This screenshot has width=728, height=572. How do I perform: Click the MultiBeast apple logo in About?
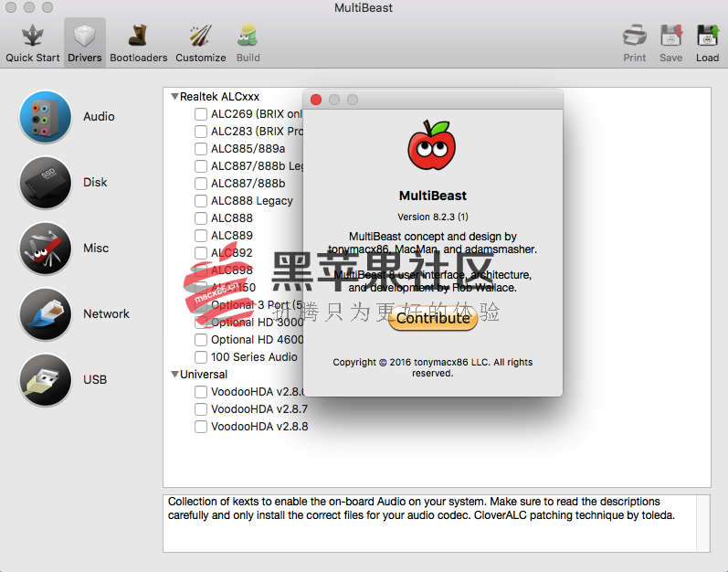coord(432,145)
